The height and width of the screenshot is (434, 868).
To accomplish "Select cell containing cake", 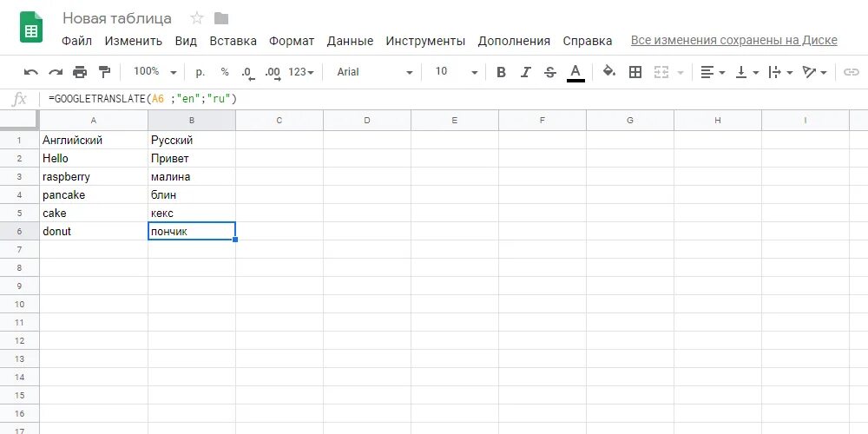I will tap(94, 214).
